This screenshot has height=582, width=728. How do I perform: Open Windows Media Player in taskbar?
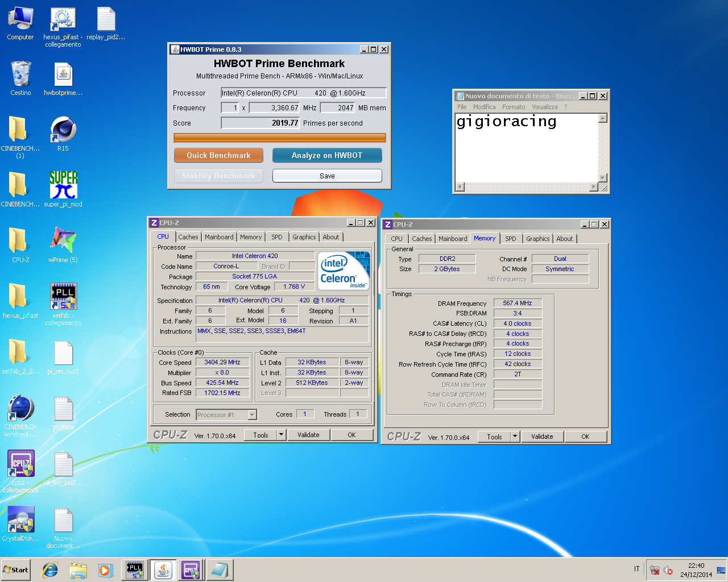click(x=105, y=570)
